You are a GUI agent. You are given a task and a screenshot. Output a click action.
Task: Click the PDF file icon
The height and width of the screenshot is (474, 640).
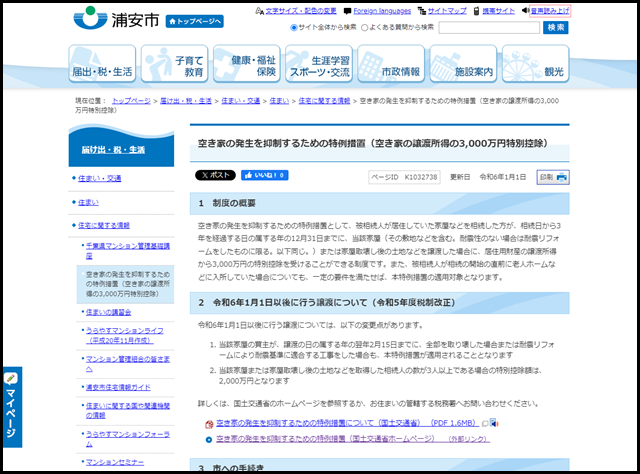click(209, 424)
